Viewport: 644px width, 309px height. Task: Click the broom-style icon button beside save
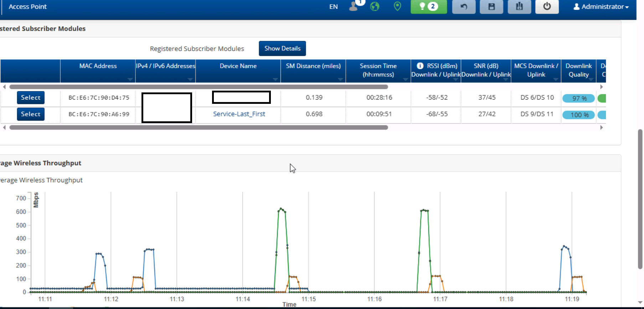tap(519, 6)
